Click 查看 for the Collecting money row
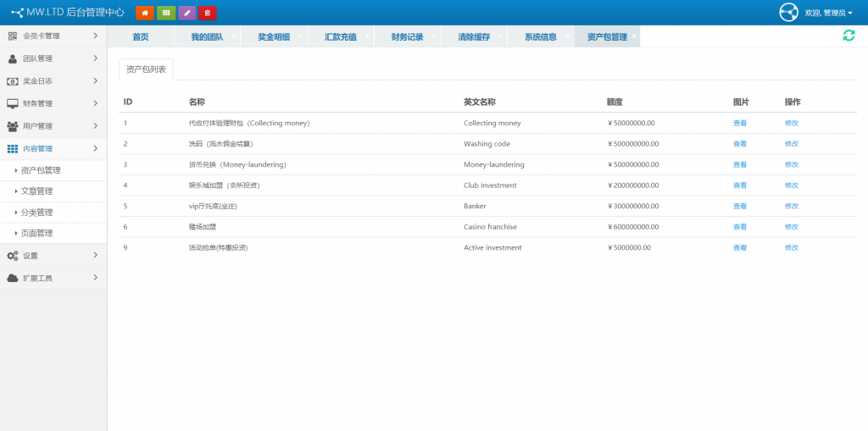 point(739,124)
